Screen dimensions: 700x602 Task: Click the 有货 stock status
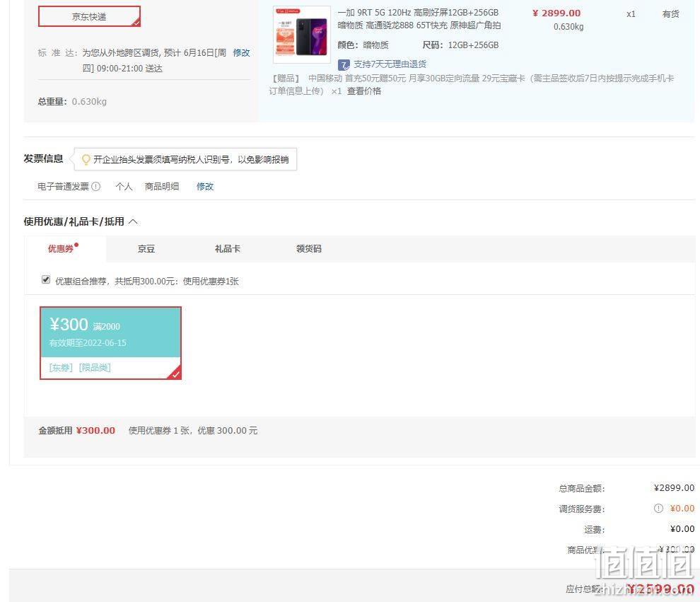click(671, 14)
